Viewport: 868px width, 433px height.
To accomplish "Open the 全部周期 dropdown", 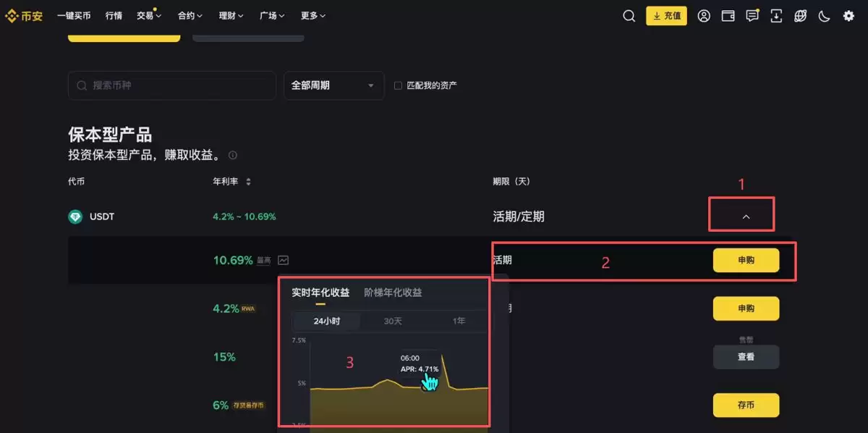I will [x=333, y=85].
